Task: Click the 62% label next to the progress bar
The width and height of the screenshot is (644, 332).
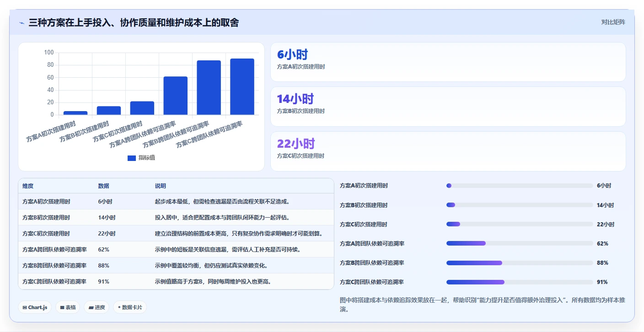Action: tap(602, 243)
